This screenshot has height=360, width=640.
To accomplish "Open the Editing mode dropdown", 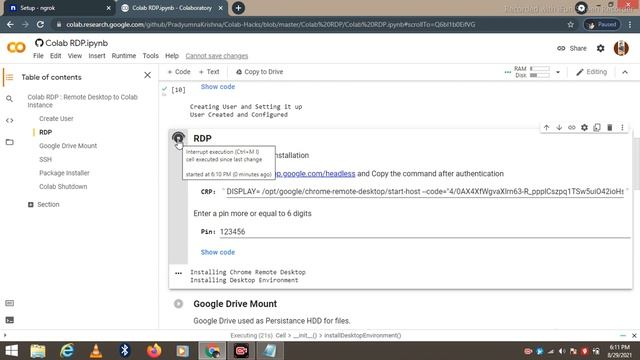I will click(591, 72).
